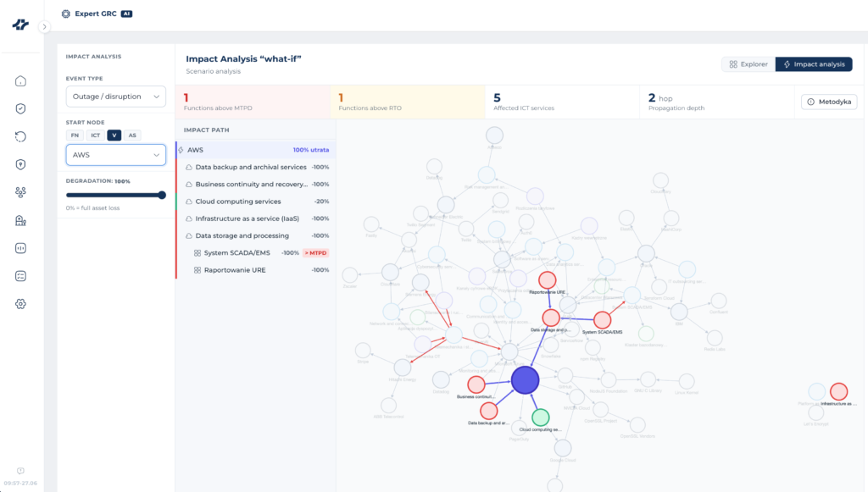Click the Expert GRC chip icon

pyautogui.click(x=66, y=14)
